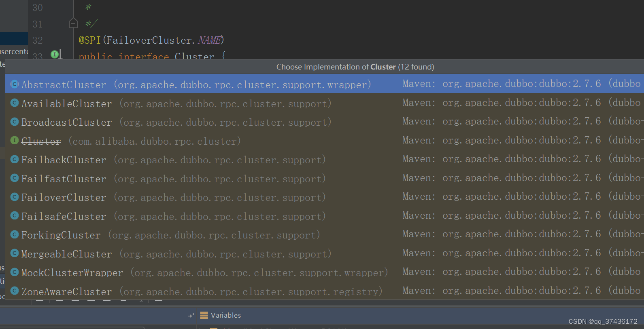
Task: Click class icon beside ForkingCluster
Action: [x=15, y=234]
